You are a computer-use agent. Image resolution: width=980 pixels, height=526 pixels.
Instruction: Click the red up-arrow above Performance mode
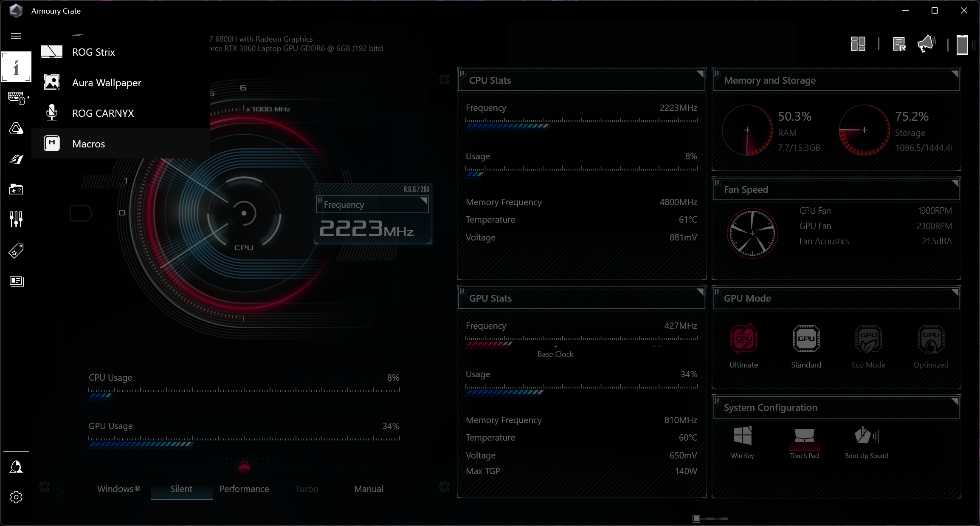[244, 467]
